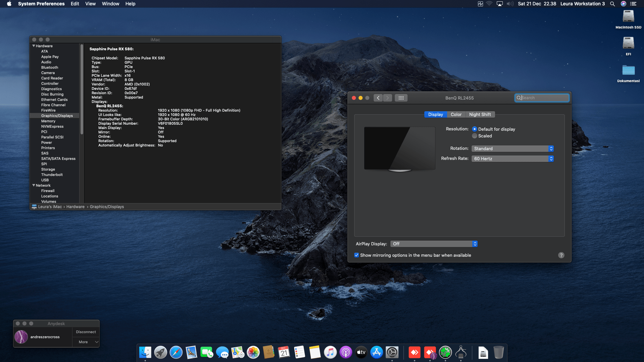The image size is (644, 362).
Task: Click Disconnect in the AnyDesk window
Action: click(x=86, y=332)
